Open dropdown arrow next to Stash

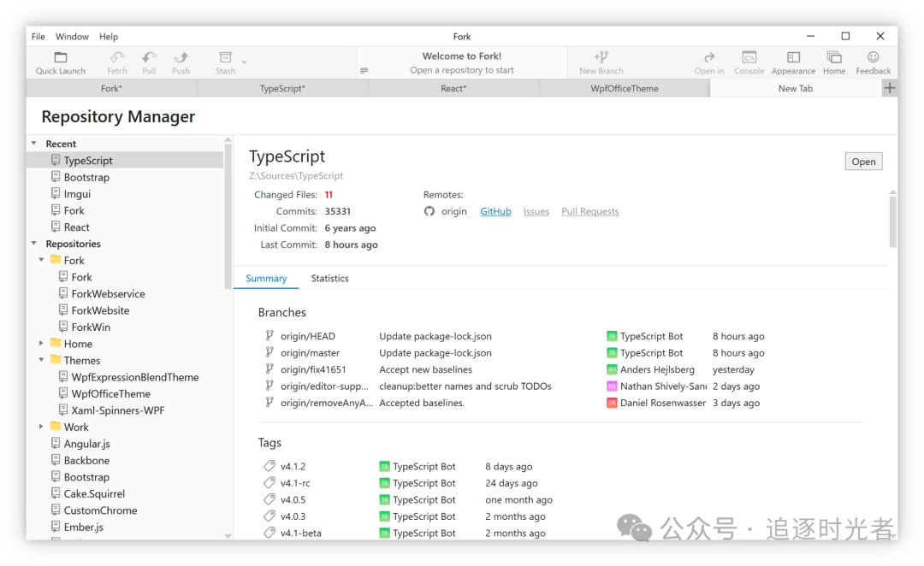pyautogui.click(x=245, y=62)
